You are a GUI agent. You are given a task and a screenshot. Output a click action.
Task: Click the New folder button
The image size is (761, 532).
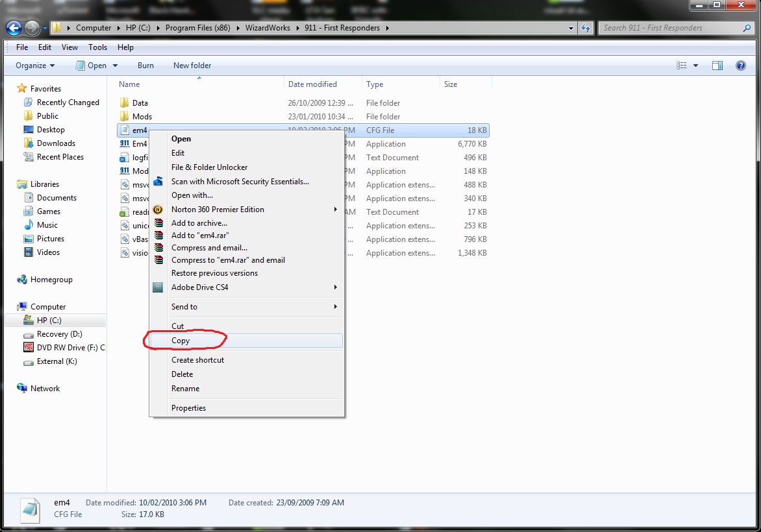(x=192, y=66)
